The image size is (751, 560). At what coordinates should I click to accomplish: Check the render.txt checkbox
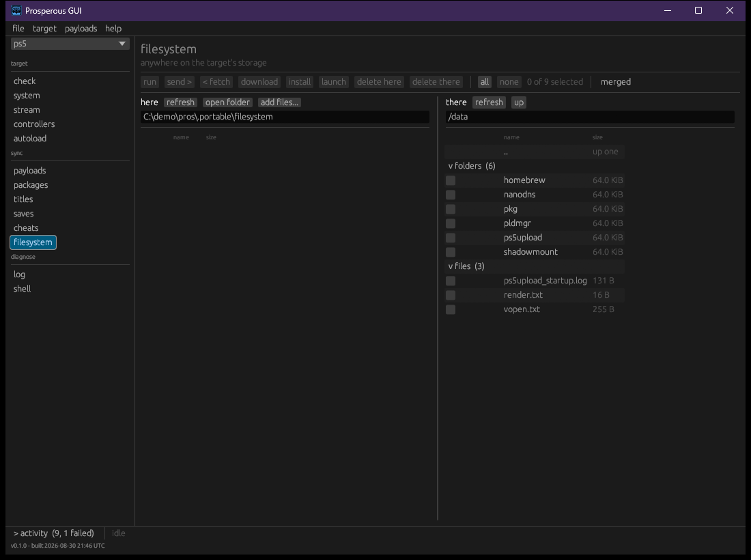click(x=451, y=296)
